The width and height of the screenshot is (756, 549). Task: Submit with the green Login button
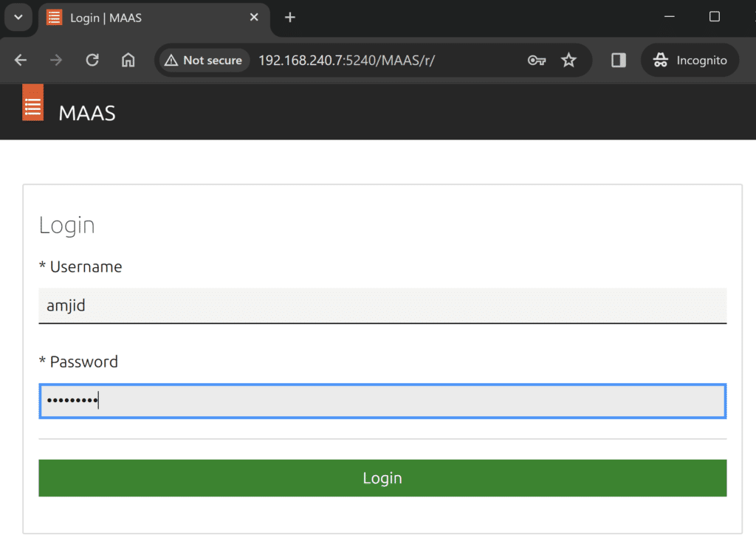382,478
